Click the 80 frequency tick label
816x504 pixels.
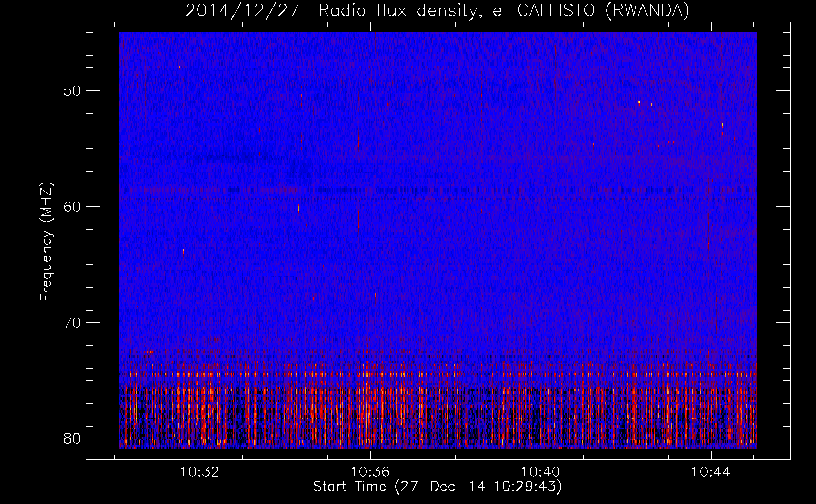72,438
